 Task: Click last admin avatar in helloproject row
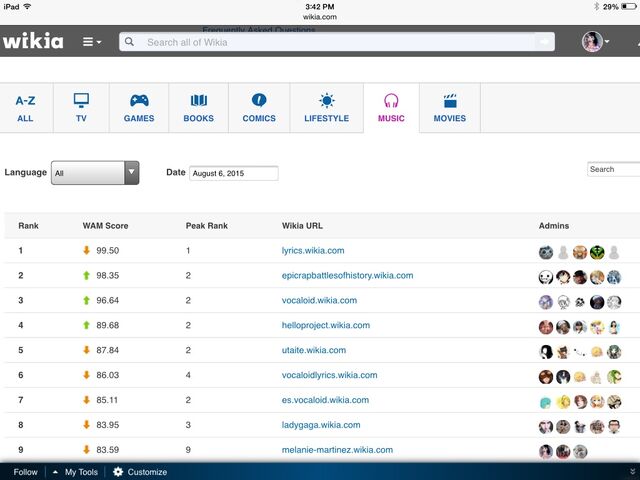click(x=614, y=327)
